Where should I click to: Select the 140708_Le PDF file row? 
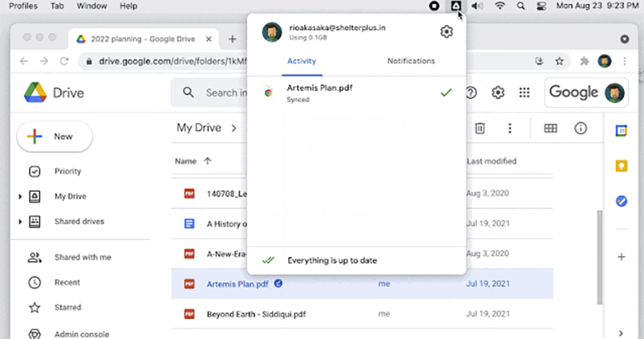[361, 193]
